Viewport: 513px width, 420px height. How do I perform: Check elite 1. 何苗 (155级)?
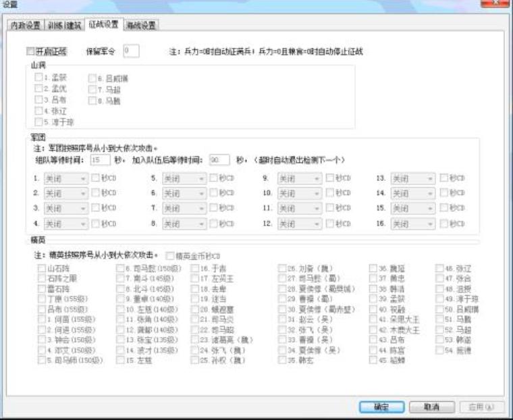[42, 319]
